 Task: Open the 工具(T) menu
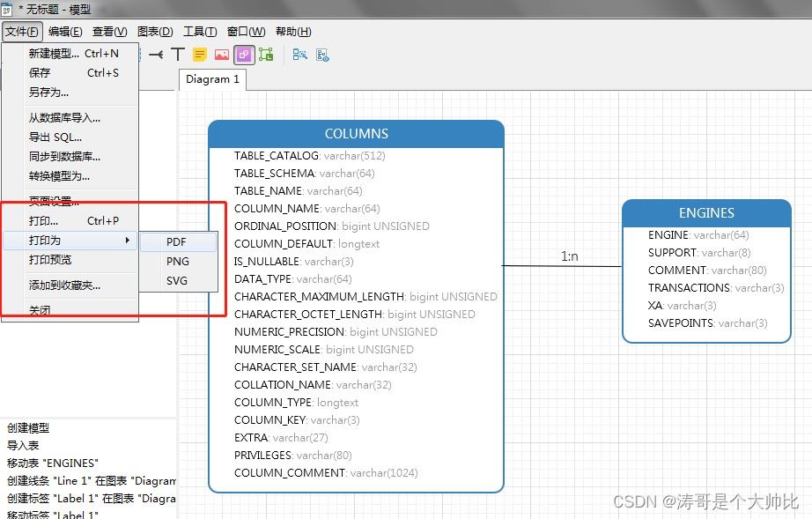[x=200, y=32]
